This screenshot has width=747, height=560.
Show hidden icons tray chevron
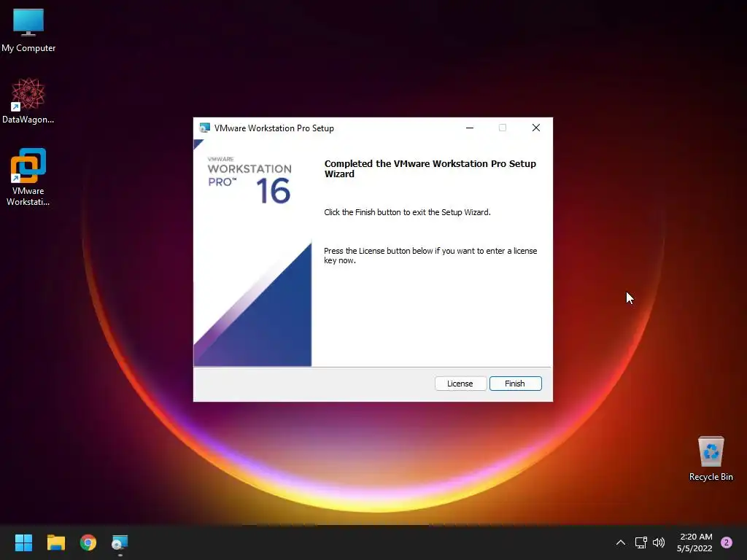click(620, 542)
